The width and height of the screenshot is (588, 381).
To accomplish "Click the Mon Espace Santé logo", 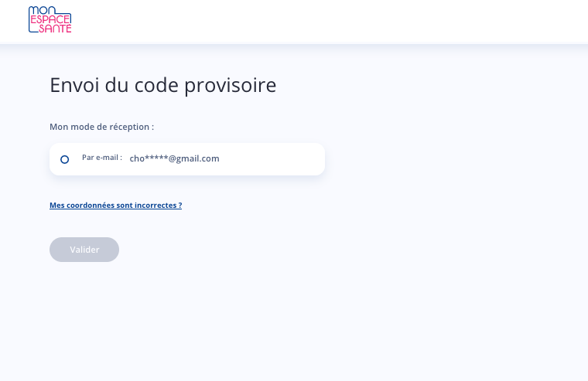I will pyautogui.click(x=50, y=19).
